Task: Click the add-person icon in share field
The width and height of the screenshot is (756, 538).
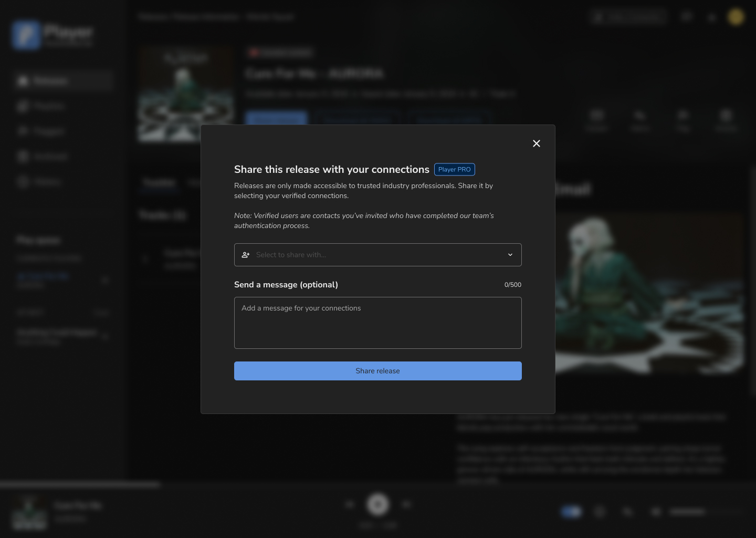Action: 245,255
